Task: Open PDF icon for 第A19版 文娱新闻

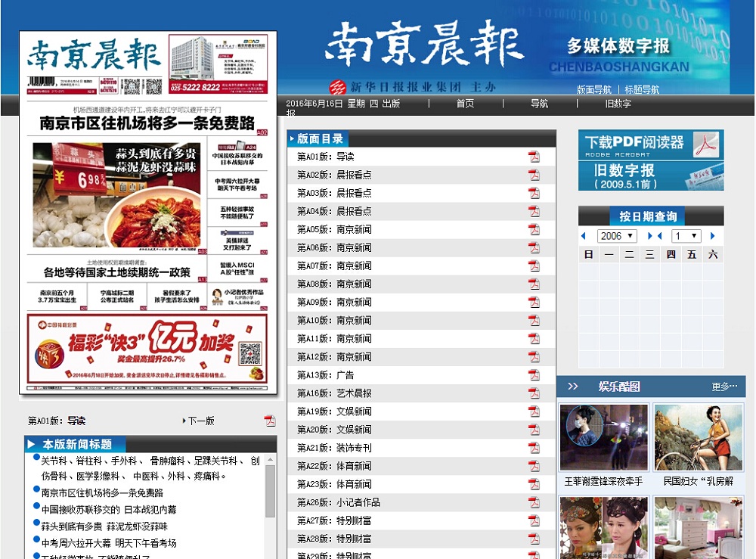Action: pyautogui.click(x=534, y=411)
